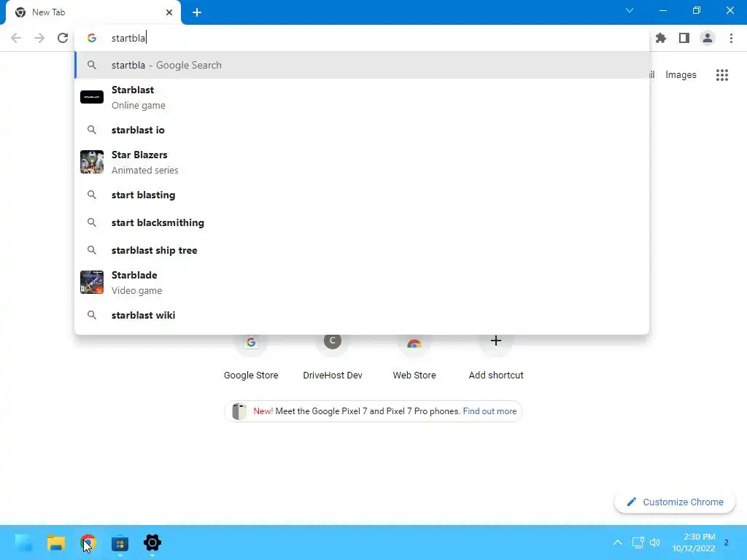Click the search icon beside starblast wiki

92,315
